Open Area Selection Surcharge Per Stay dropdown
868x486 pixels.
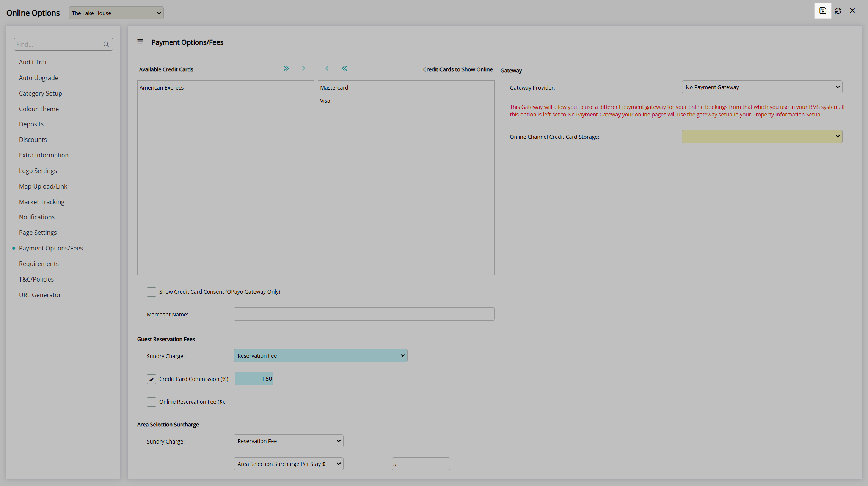[x=288, y=464]
